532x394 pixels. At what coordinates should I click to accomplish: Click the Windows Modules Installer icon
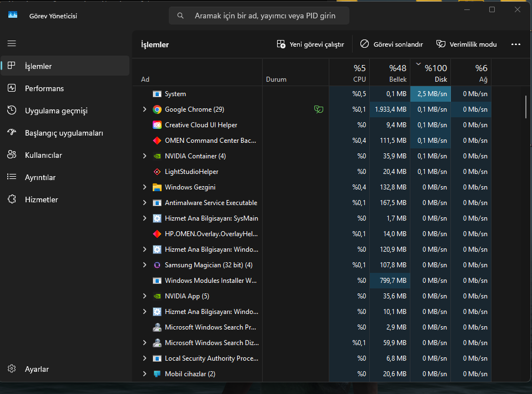[x=157, y=281]
